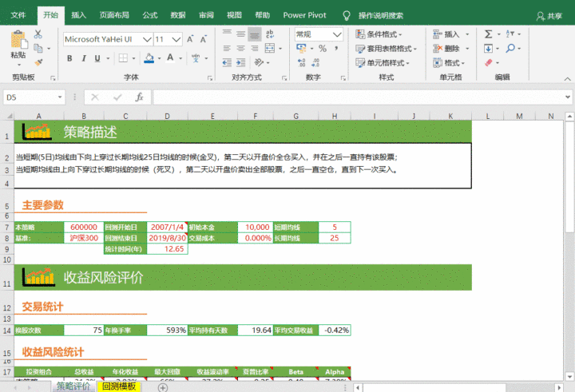Image resolution: width=575 pixels, height=392 pixels.
Task: Apply fill color bucket icon
Action: point(149,58)
